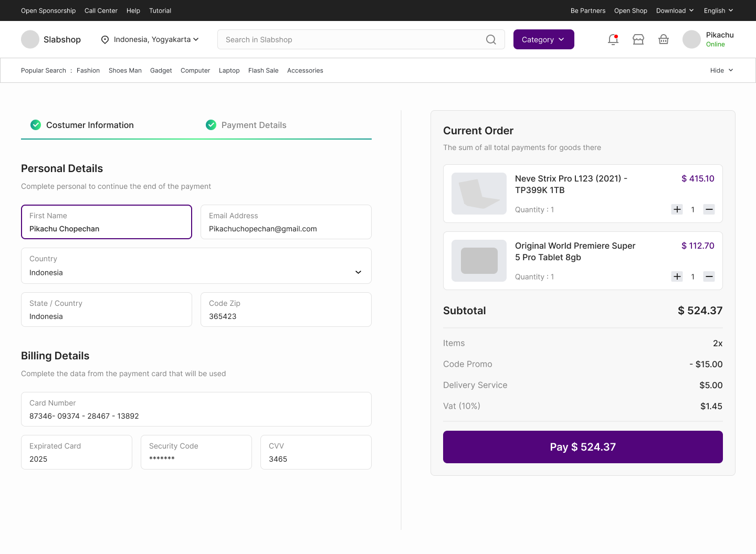Click the Slabshop logo circle
Image resolution: width=756 pixels, height=554 pixels.
click(30, 39)
